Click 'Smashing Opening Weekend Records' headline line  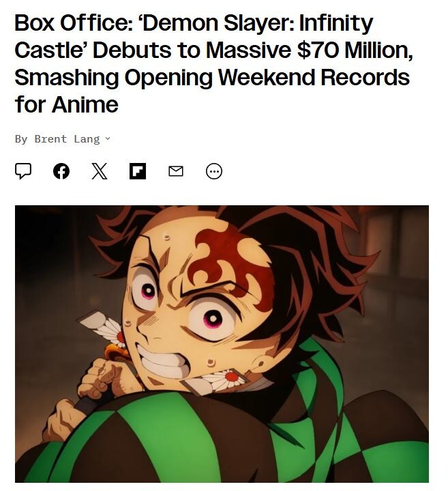click(212, 77)
